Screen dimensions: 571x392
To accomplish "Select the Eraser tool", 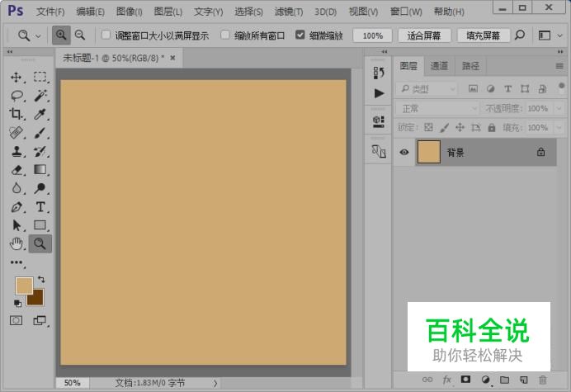I will pos(17,170).
